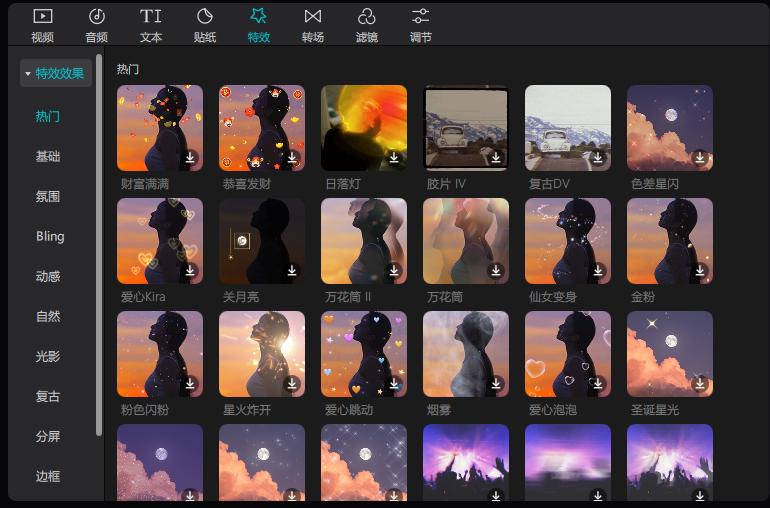The image size is (770, 508).
Task: Download the 关月亮 effect
Action: 292,271
